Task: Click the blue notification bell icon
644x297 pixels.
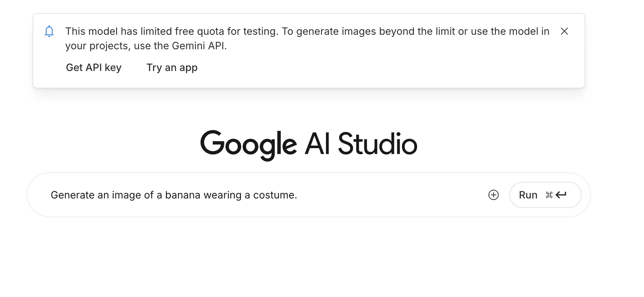Action: coord(49,32)
